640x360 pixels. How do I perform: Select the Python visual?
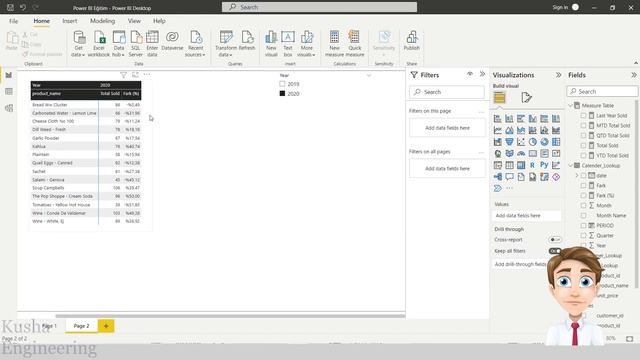click(x=544, y=165)
